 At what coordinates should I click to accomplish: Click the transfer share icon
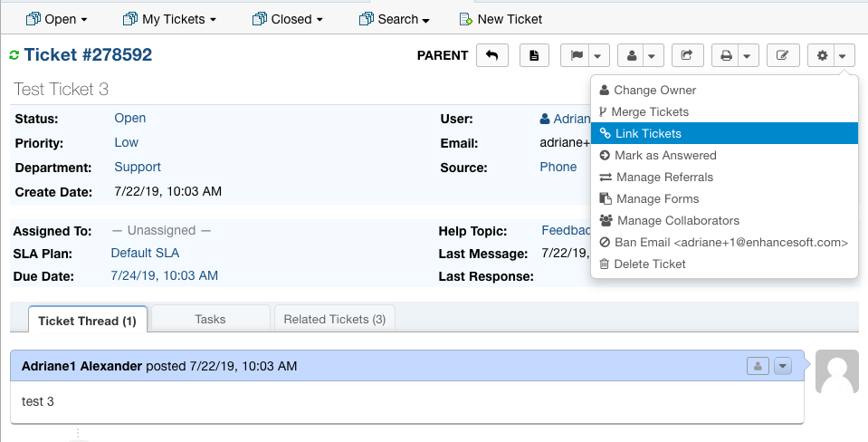[687, 56]
